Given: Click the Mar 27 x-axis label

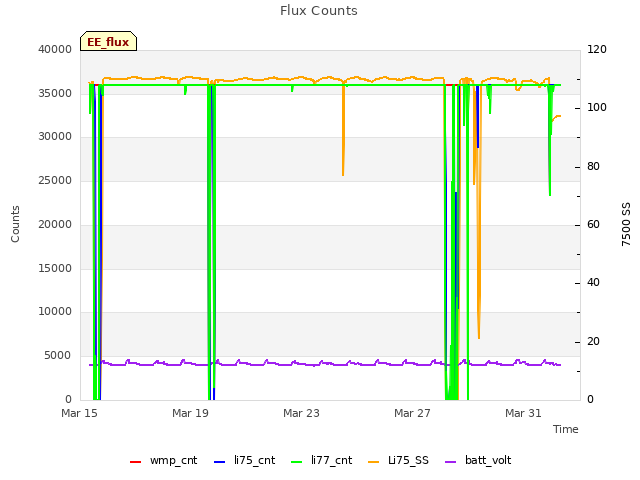Looking at the screenshot, I should [413, 413].
